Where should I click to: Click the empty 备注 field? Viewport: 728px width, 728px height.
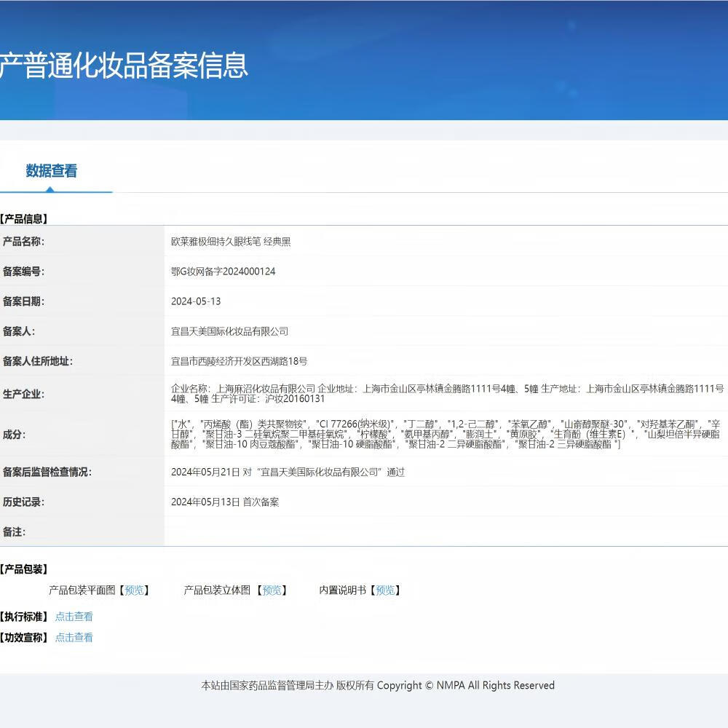click(x=291, y=531)
